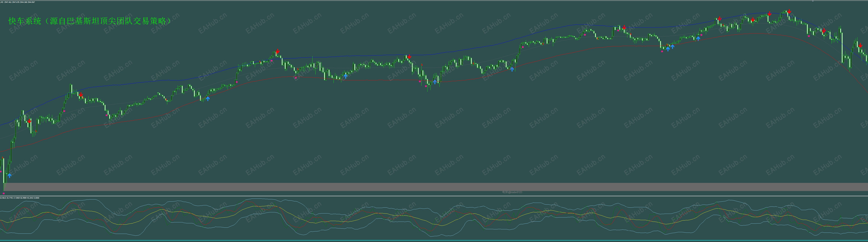This screenshot has width=868, height=242.
Task: Click the 电报@trader0123 text label
Action: tap(512, 192)
